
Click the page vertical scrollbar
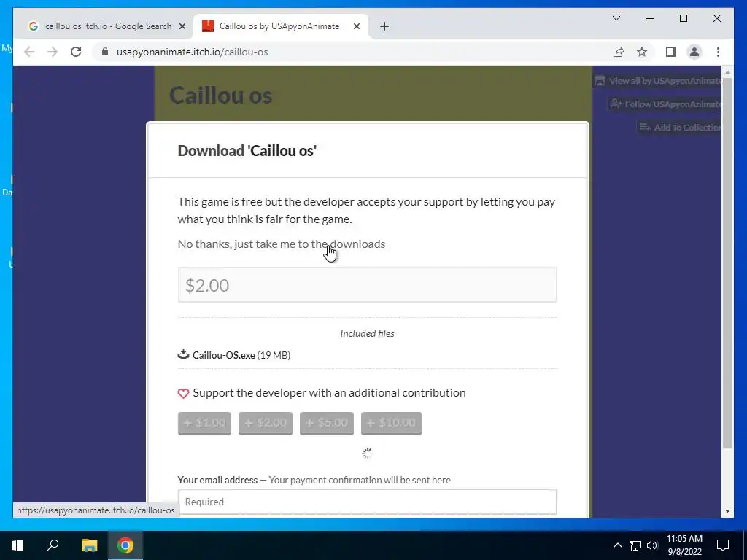(x=727, y=263)
